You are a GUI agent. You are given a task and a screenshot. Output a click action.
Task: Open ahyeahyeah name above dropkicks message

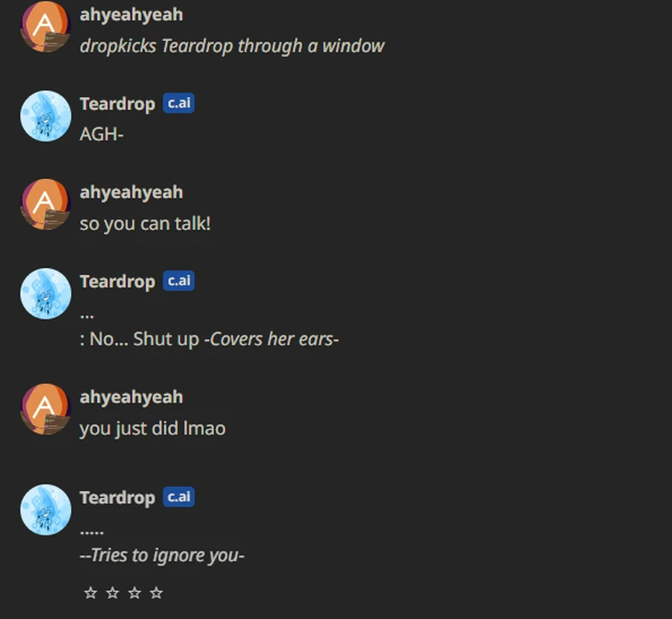click(131, 15)
